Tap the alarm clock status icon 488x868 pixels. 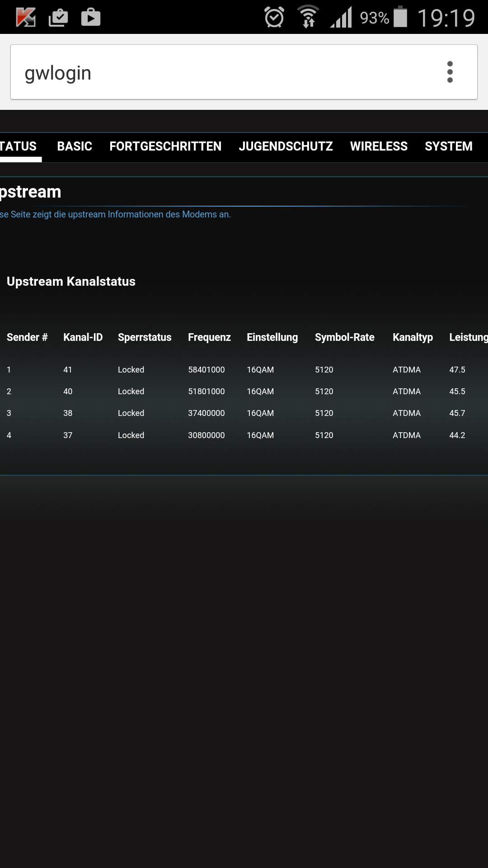click(274, 18)
